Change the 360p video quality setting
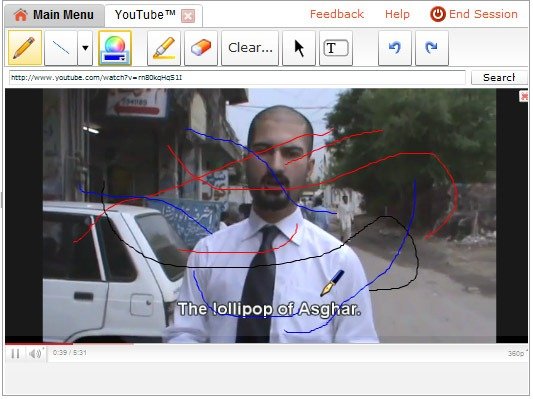Screen dimensions: 533x399 (517, 353)
